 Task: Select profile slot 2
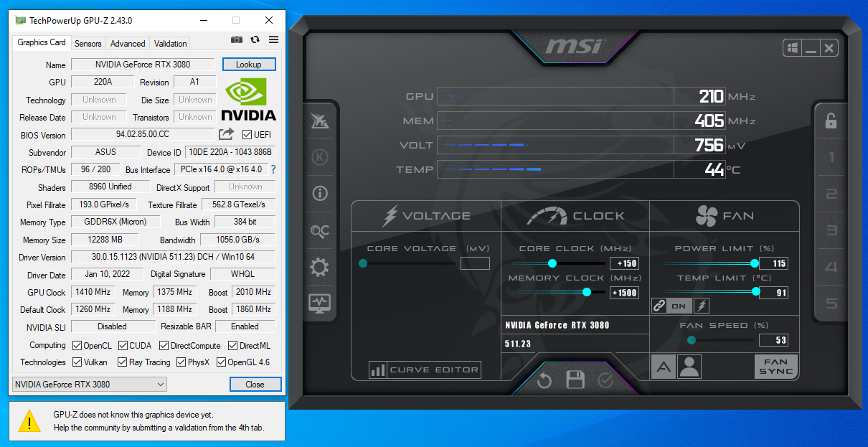(831, 194)
